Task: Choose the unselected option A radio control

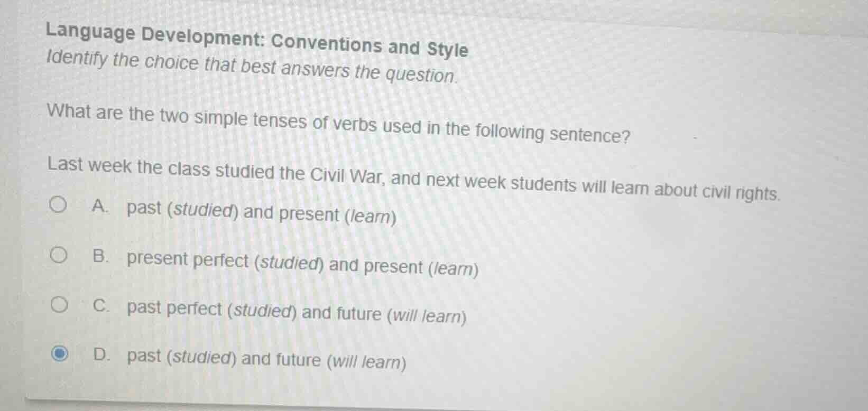Action: tap(59, 204)
